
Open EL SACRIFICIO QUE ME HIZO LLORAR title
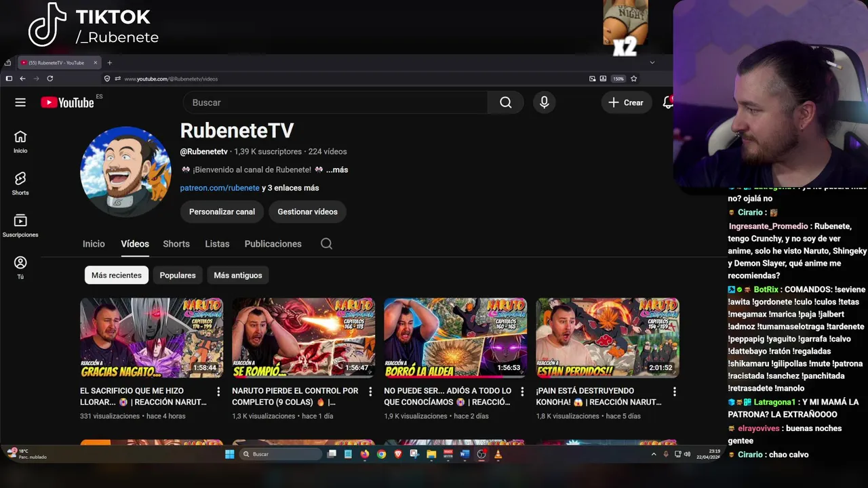coord(144,396)
